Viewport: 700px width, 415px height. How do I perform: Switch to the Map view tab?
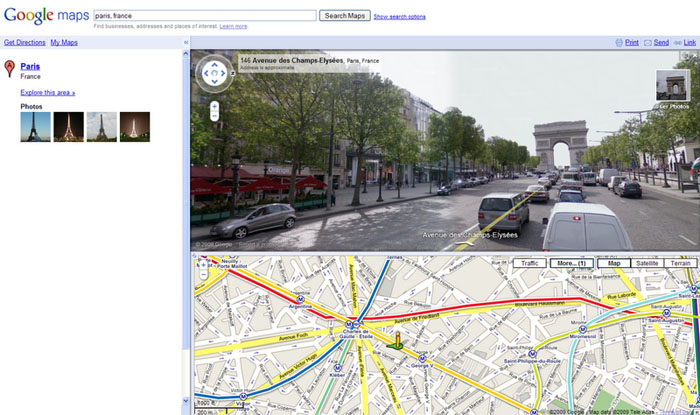pyautogui.click(x=614, y=263)
